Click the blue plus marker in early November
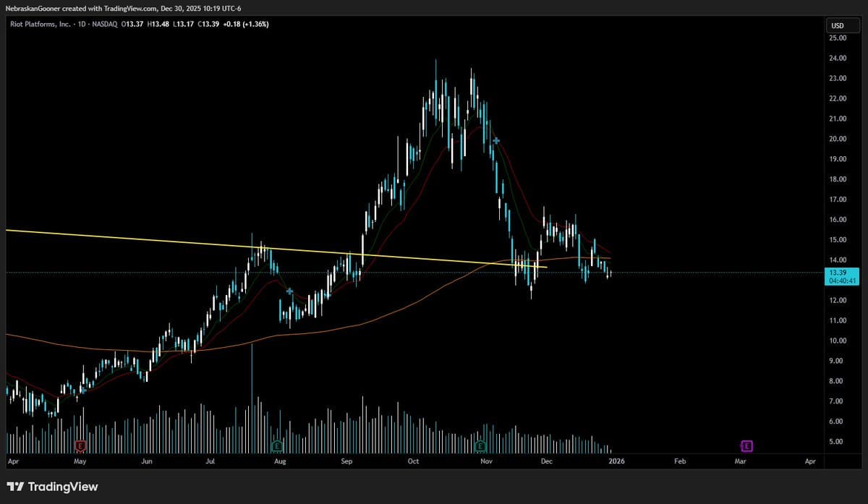Image resolution: width=868 pixels, height=504 pixels. click(496, 140)
